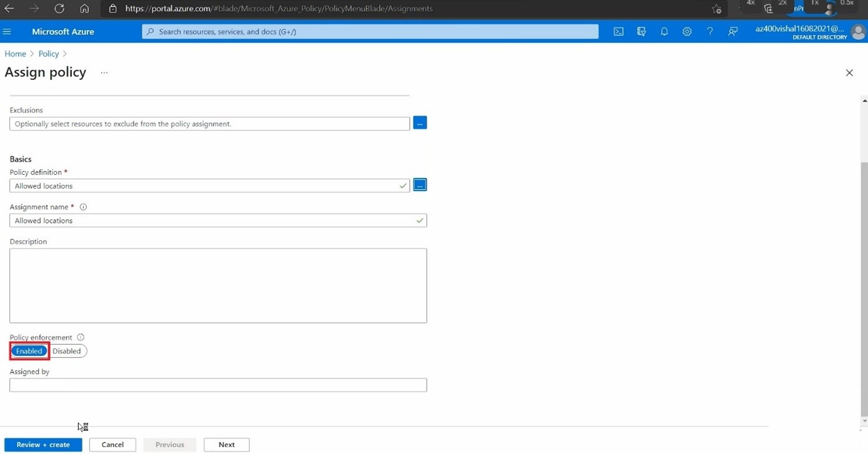Go to Policy in the breadcrumb
The width and height of the screenshot is (868, 454).
pos(48,54)
